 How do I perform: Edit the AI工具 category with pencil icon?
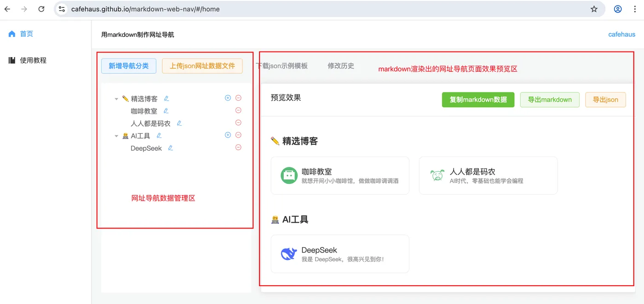tap(159, 136)
